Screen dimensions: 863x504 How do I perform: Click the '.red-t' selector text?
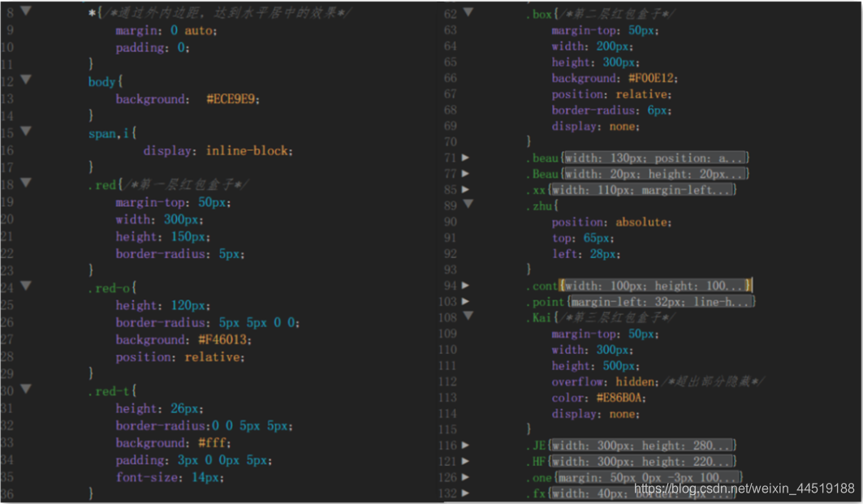[x=109, y=391]
